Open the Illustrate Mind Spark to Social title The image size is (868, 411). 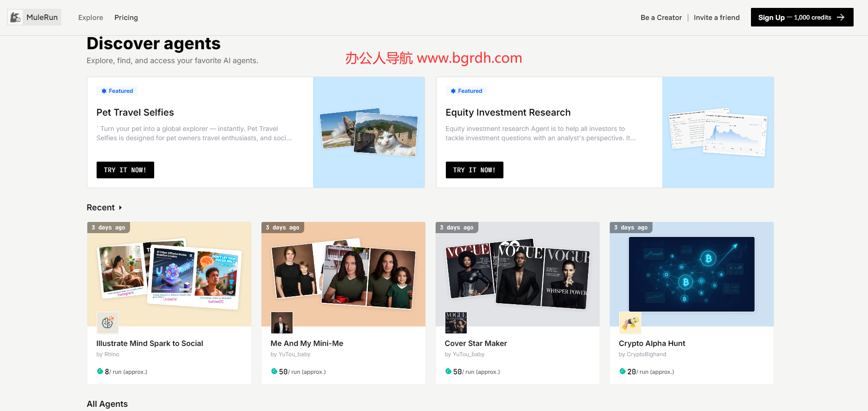[x=150, y=344]
